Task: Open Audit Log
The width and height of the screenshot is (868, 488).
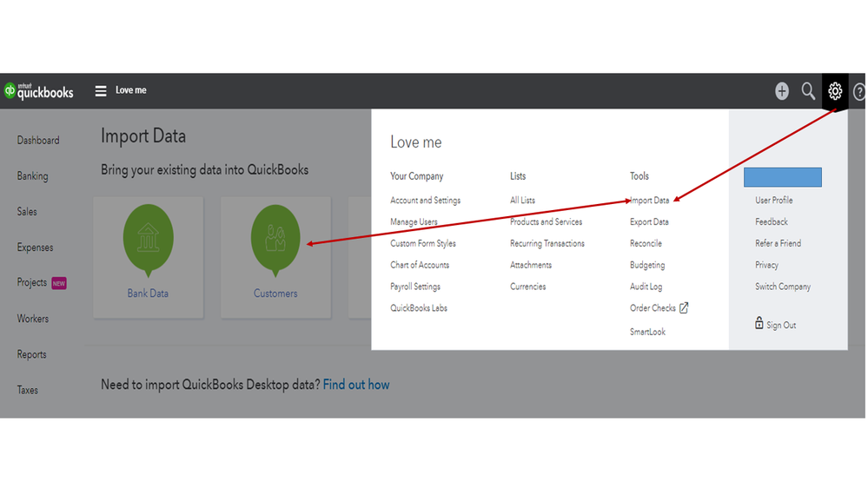Action: [x=646, y=287]
